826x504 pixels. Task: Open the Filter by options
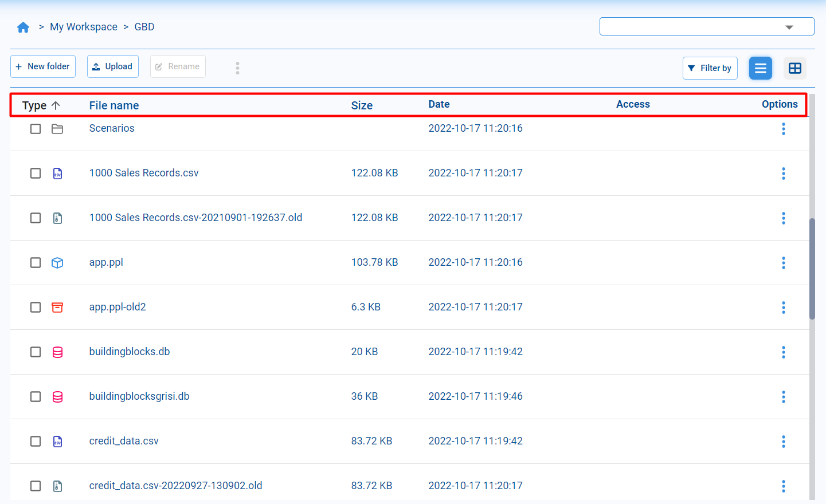tap(710, 68)
